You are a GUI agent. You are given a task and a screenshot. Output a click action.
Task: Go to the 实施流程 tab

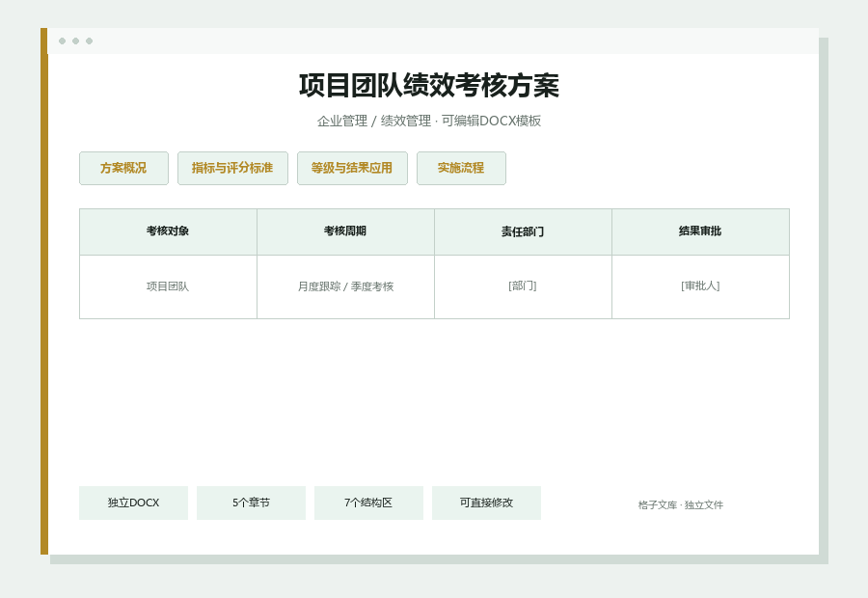tap(461, 169)
